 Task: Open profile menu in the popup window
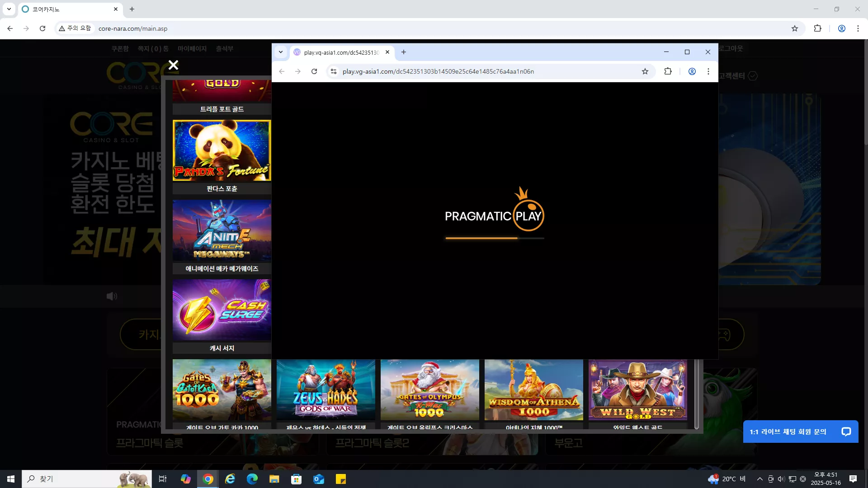pos(692,71)
